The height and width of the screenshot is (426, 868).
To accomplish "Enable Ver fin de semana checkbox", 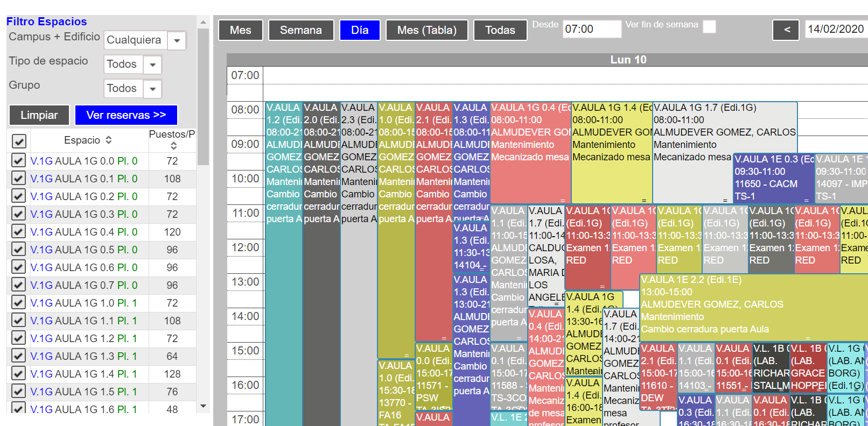I will tap(710, 27).
